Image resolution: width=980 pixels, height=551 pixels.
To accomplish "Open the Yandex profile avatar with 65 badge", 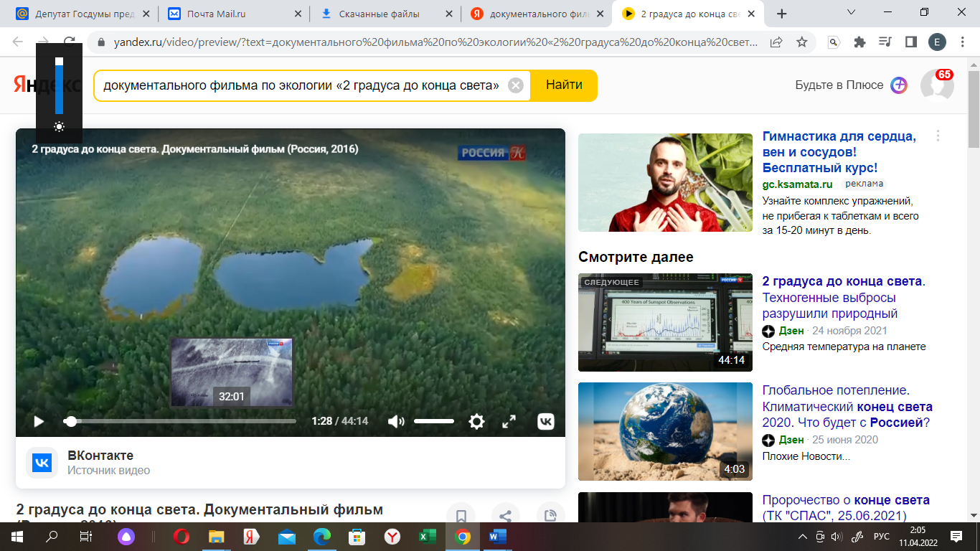I will (937, 85).
